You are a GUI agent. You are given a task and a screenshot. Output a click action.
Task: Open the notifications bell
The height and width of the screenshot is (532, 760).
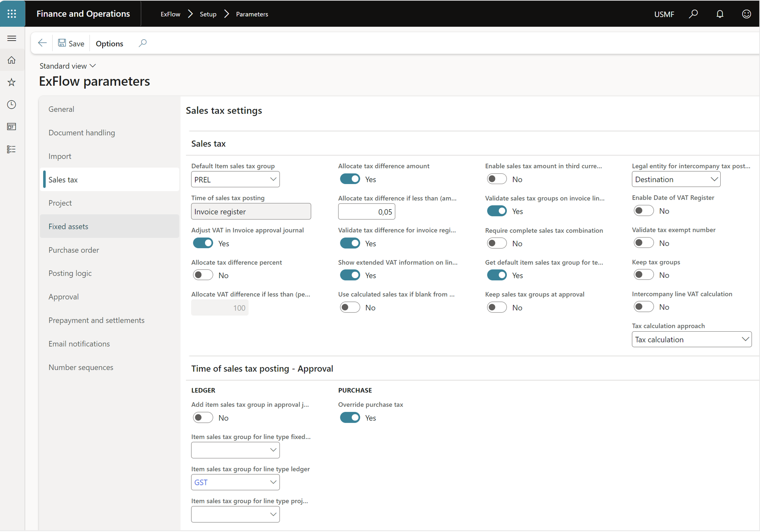(x=720, y=14)
